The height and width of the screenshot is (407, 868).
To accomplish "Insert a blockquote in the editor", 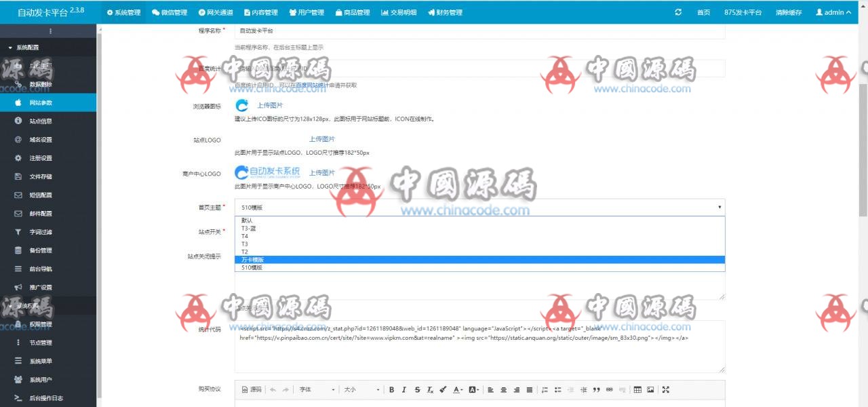I will (596, 389).
